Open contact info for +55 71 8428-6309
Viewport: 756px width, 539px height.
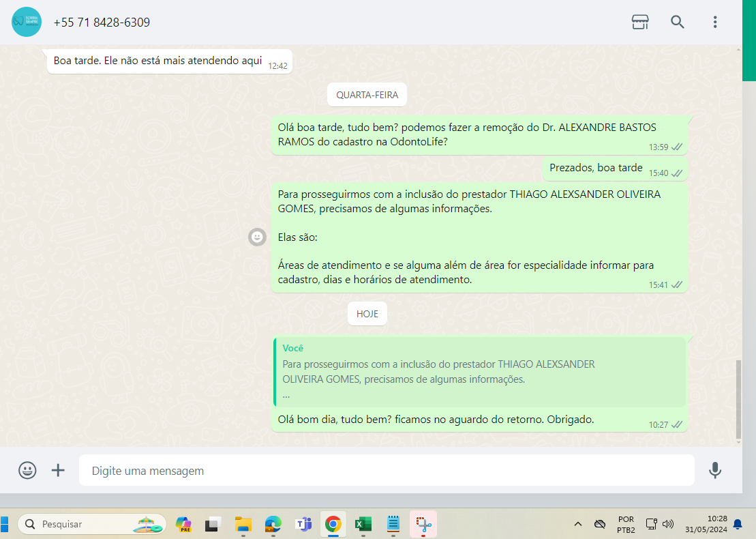pos(102,23)
